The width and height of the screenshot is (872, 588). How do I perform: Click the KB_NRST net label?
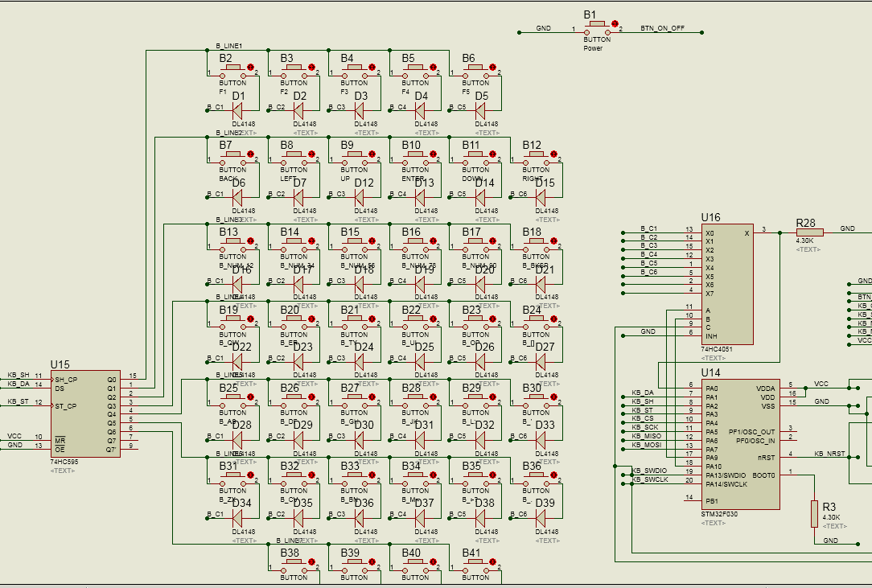829,454
